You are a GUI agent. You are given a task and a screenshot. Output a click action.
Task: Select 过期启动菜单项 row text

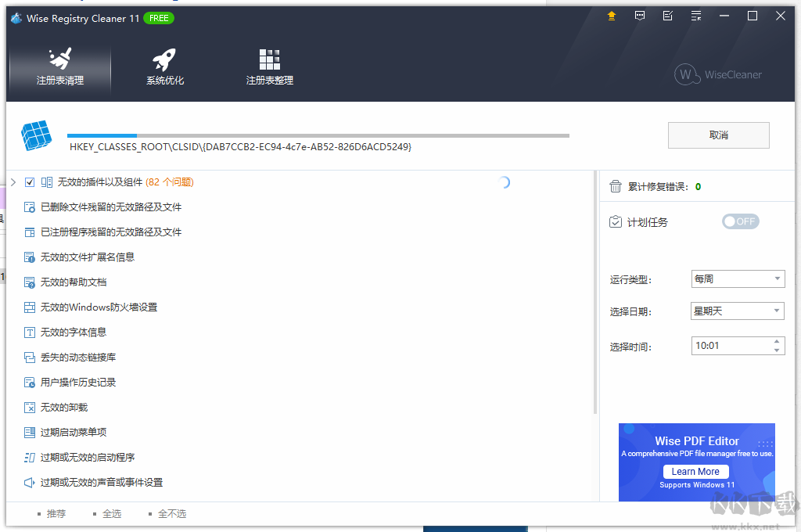pyautogui.click(x=74, y=433)
